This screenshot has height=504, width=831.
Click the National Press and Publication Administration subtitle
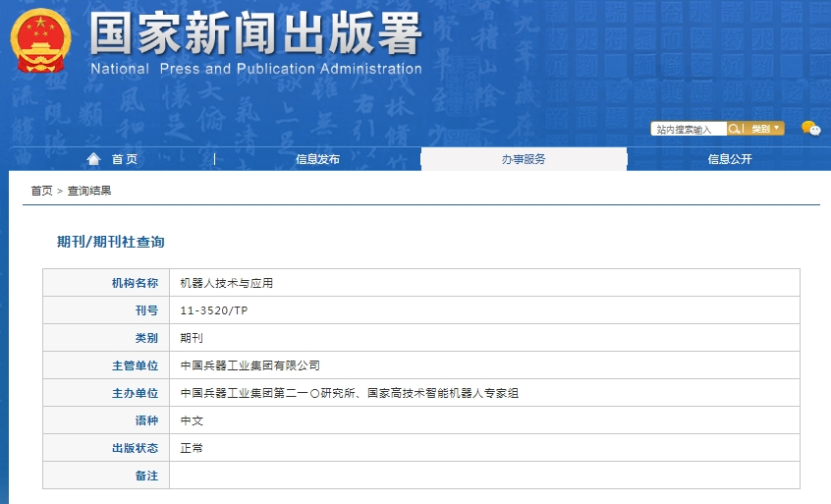click(256, 69)
